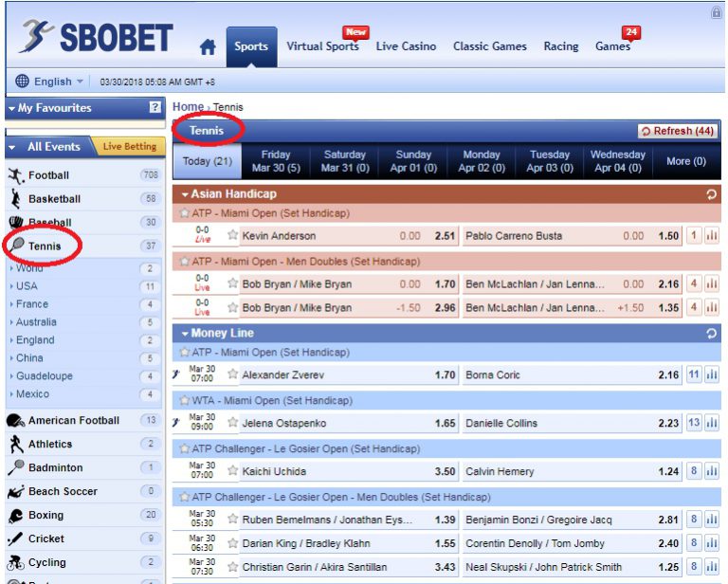Open stats chart for Ruben Bemelmans match
Image resolution: width=728 pixels, height=584 pixels.
tap(712, 520)
